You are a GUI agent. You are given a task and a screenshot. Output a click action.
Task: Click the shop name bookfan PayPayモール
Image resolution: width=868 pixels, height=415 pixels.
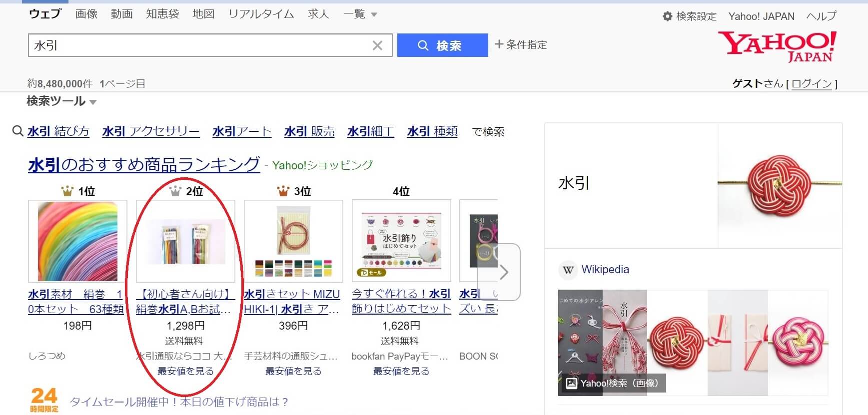click(400, 356)
